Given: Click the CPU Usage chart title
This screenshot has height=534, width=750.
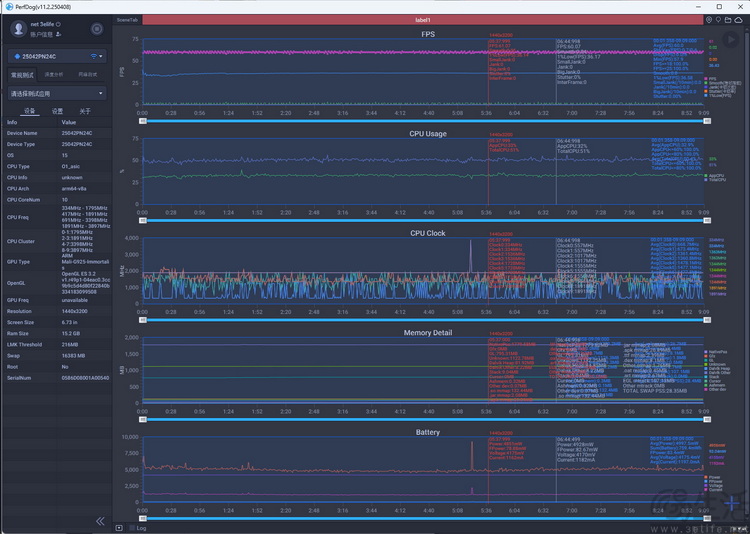Looking at the screenshot, I should click(x=428, y=134).
